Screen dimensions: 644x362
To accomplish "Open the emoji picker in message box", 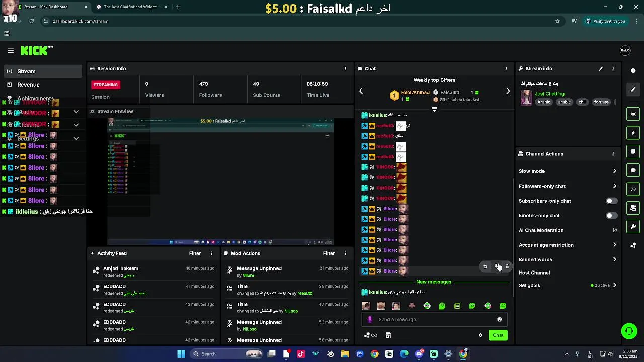I will (x=499, y=320).
